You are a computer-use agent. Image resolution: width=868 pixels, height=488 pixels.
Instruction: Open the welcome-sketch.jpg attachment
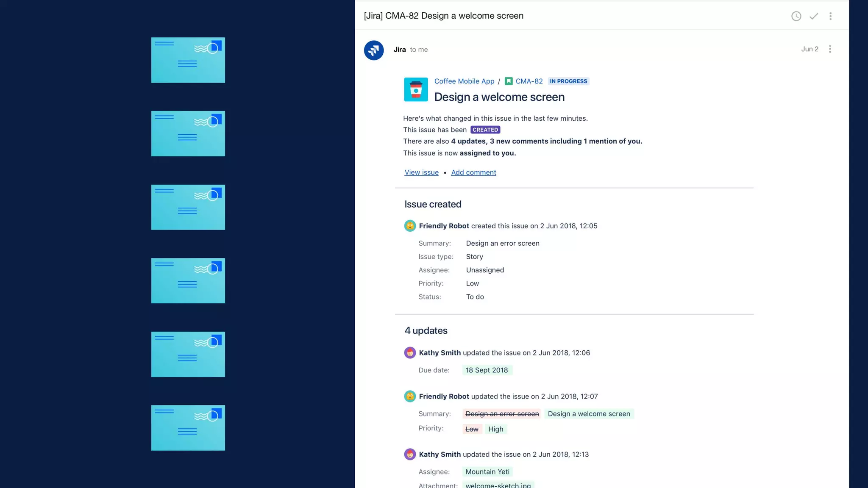[498, 485]
